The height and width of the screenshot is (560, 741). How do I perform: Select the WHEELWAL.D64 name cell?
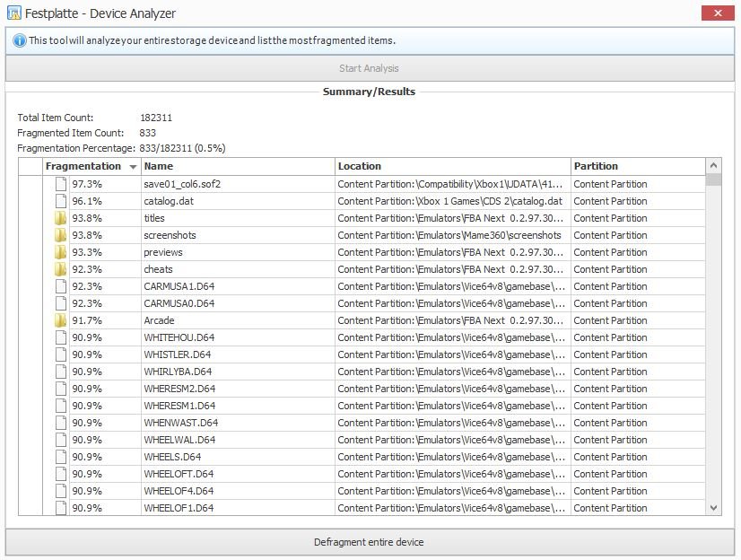238,440
